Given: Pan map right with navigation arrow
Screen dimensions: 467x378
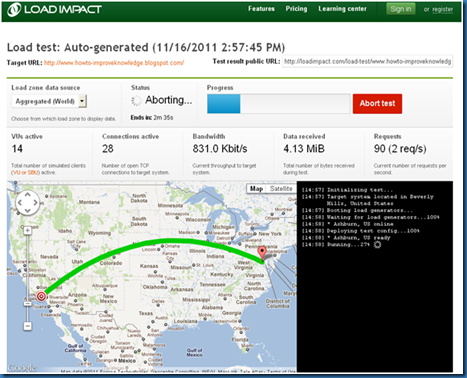Looking at the screenshot, I should 36,202.
